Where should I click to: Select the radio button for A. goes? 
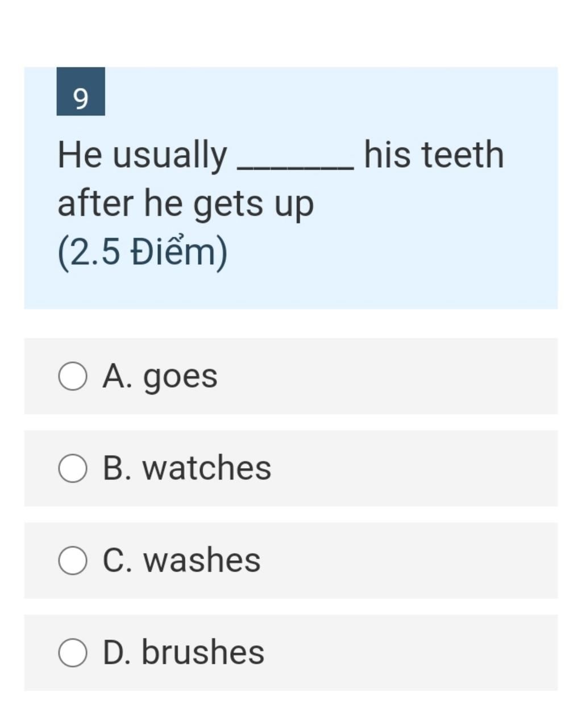tap(73, 377)
